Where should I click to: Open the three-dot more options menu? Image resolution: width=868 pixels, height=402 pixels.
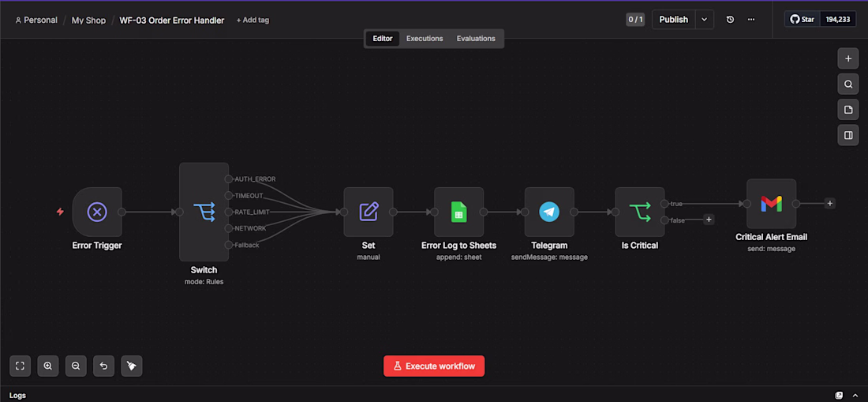click(751, 20)
